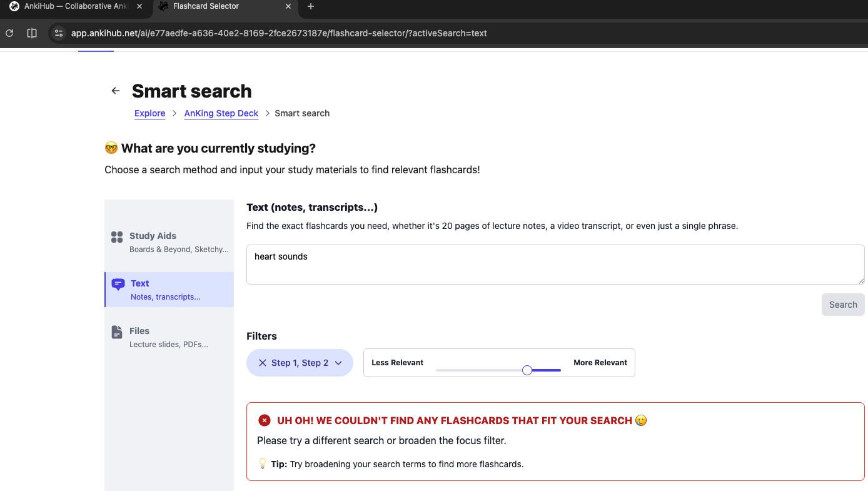Viewport: 868px width, 491px height.
Task: Click the relevance slider handle
Action: (527, 370)
